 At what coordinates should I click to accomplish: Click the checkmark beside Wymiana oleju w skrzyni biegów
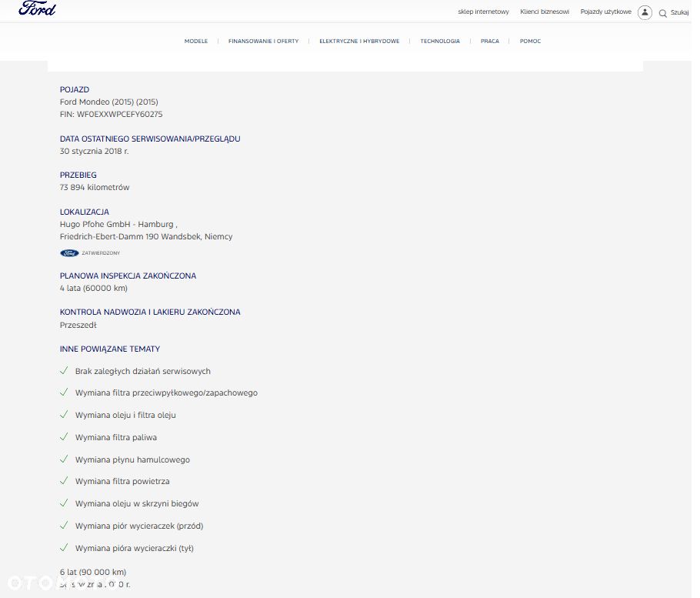click(64, 503)
